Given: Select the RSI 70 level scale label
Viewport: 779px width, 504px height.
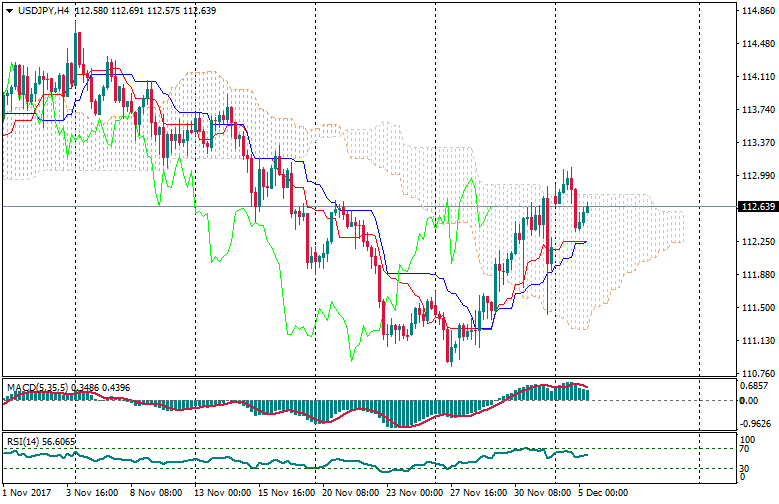Looking at the screenshot, I should tap(745, 449).
